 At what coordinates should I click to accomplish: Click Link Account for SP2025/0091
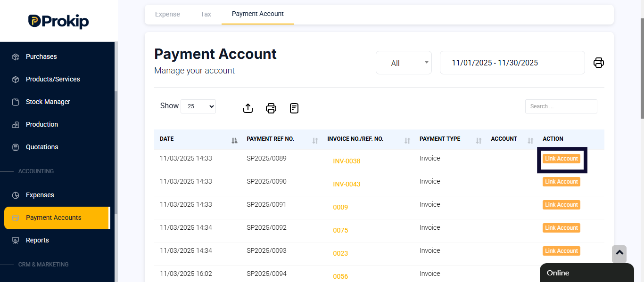click(561, 205)
